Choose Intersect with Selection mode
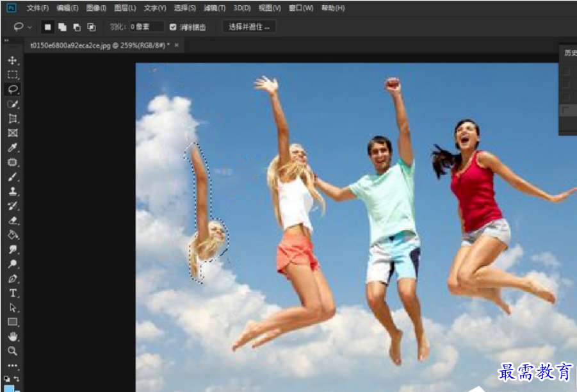Image resolution: width=577 pixels, height=392 pixels. pos(92,27)
